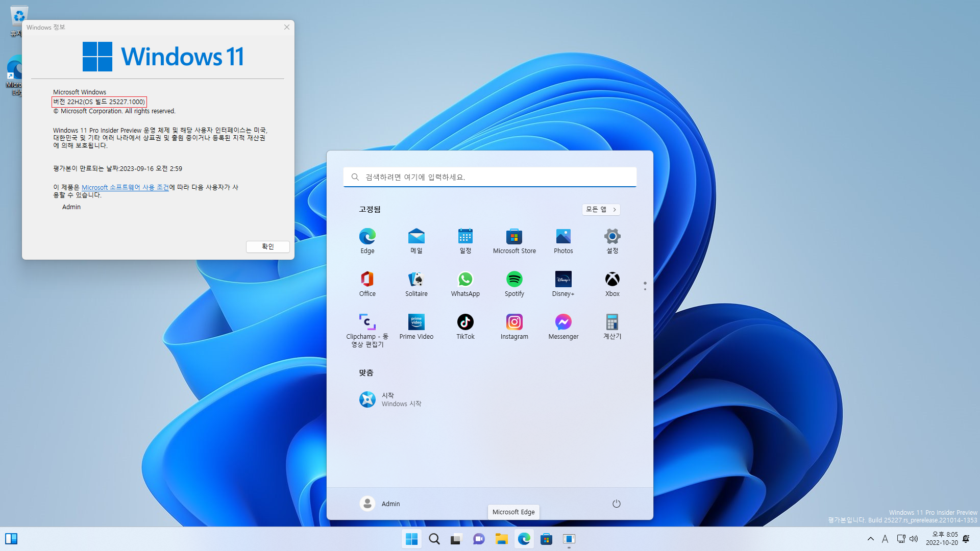980x551 pixels.
Task: Show hidden system tray icons chevron
Action: point(870,539)
